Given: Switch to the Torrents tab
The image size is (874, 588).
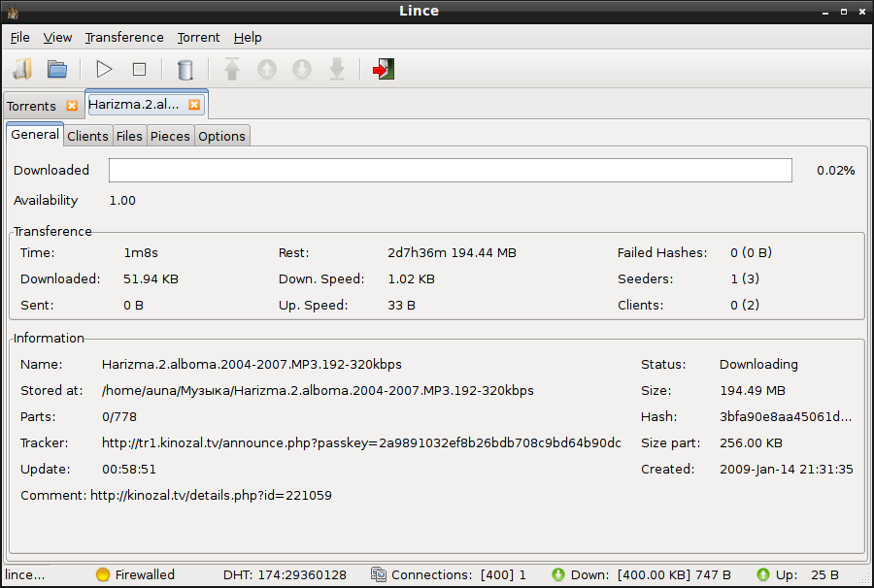Looking at the screenshot, I should click(32, 106).
